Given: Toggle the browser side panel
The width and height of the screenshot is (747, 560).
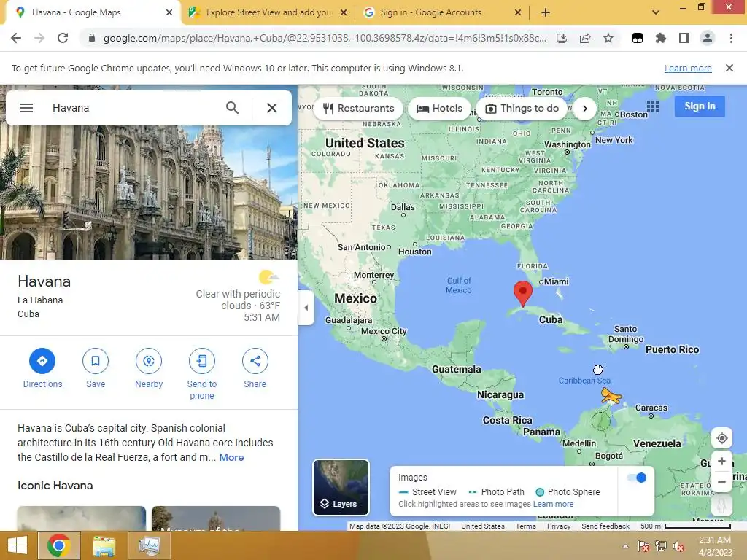Looking at the screenshot, I should click(x=684, y=38).
